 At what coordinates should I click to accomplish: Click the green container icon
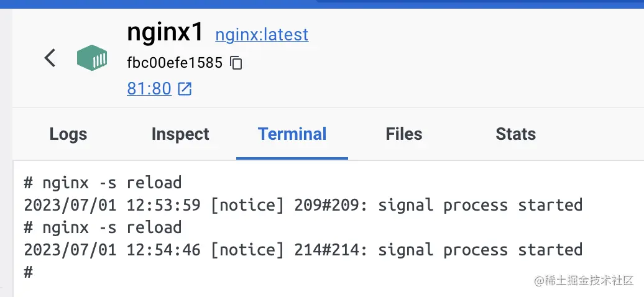pyautogui.click(x=92, y=58)
